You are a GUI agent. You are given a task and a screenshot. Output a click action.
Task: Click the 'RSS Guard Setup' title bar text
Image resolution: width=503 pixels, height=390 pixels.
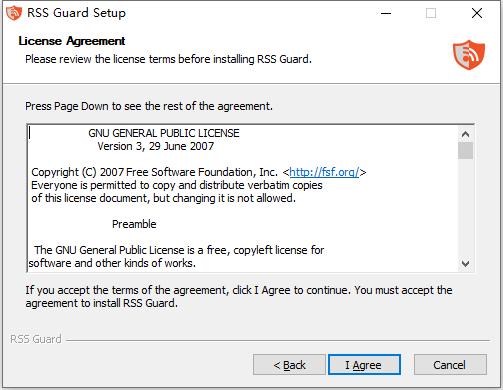pyautogui.click(x=76, y=13)
